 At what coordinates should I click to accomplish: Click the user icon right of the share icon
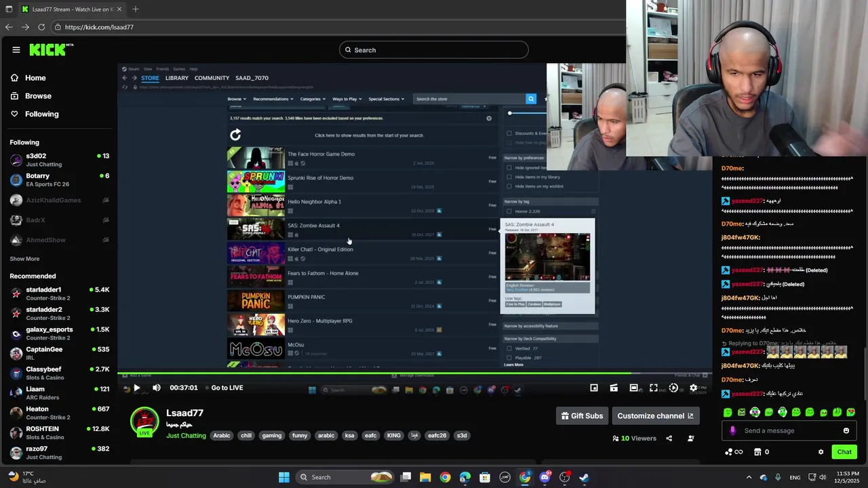point(691,439)
